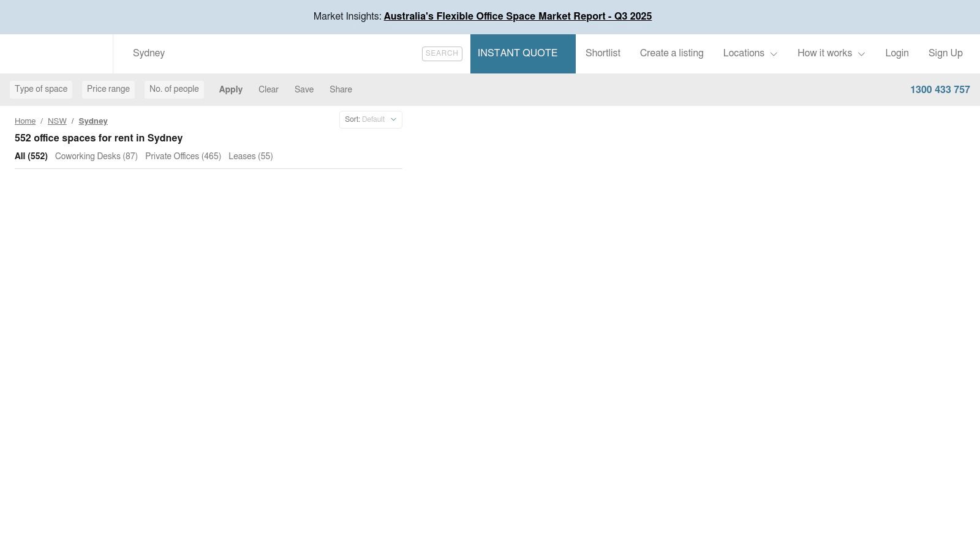
Task: Call the 1300 433 757 phone number
Action: tap(940, 90)
